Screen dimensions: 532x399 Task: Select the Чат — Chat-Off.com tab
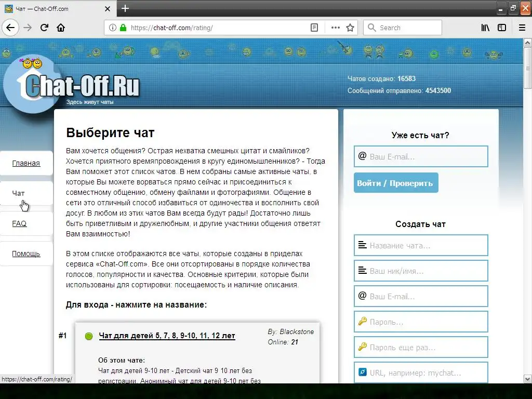(x=58, y=8)
